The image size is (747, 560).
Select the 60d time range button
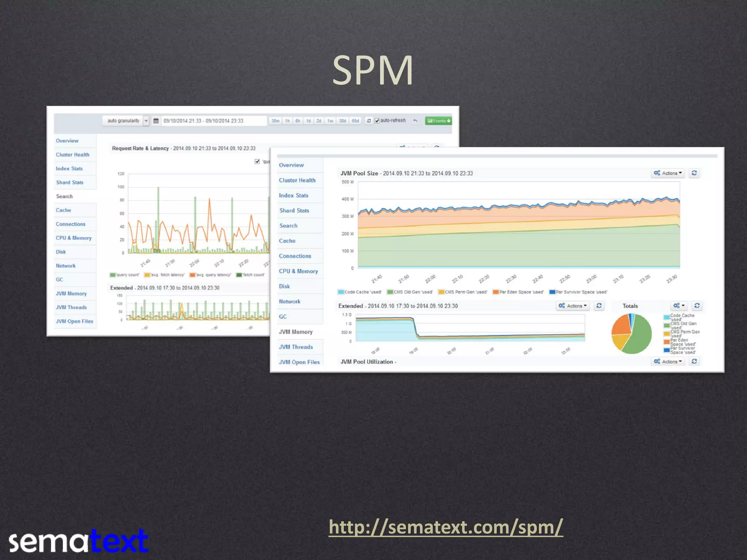356,121
